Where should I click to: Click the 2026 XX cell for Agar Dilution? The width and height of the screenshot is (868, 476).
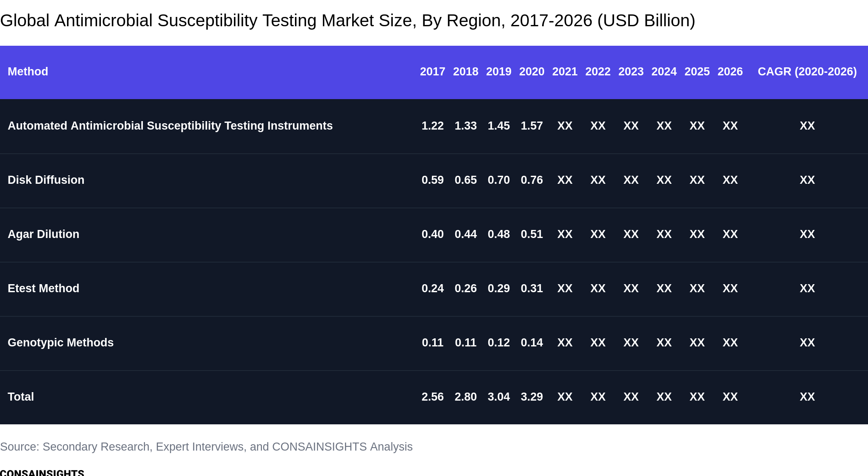(730, 234)
